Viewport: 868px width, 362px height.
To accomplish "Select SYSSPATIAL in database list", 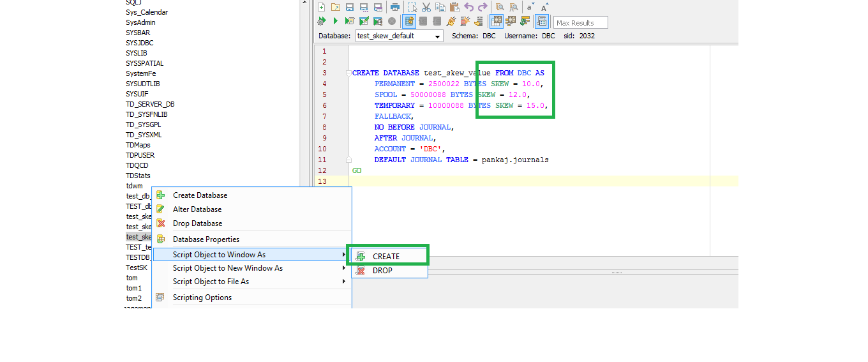I will coord(145,63).
